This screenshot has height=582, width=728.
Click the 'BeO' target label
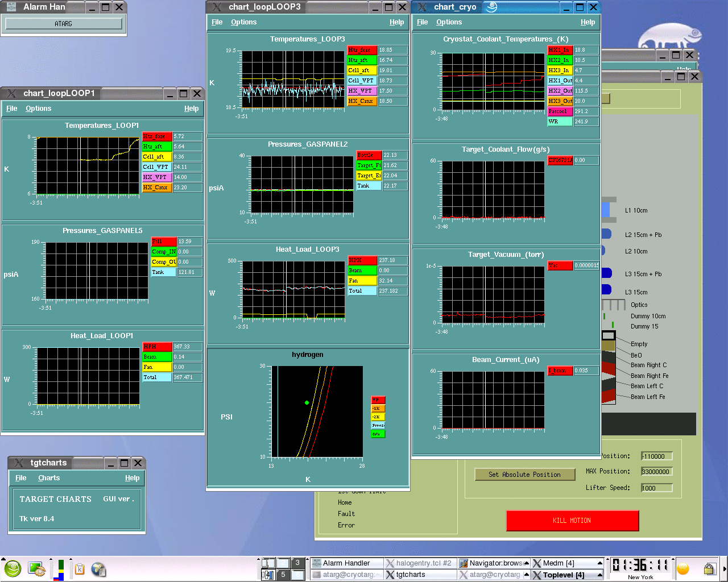636,355
